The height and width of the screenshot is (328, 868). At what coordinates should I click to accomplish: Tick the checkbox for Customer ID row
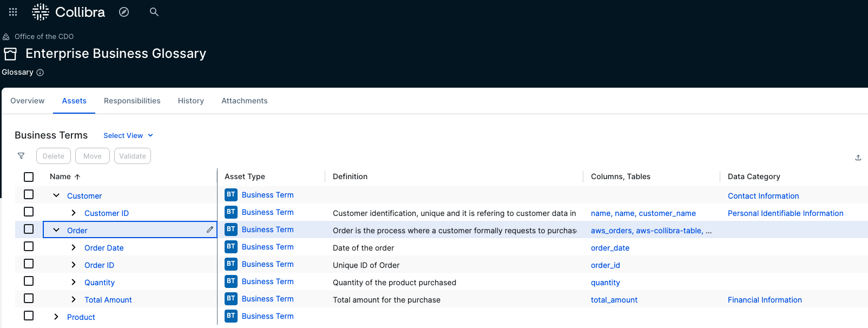coord(29,212)
